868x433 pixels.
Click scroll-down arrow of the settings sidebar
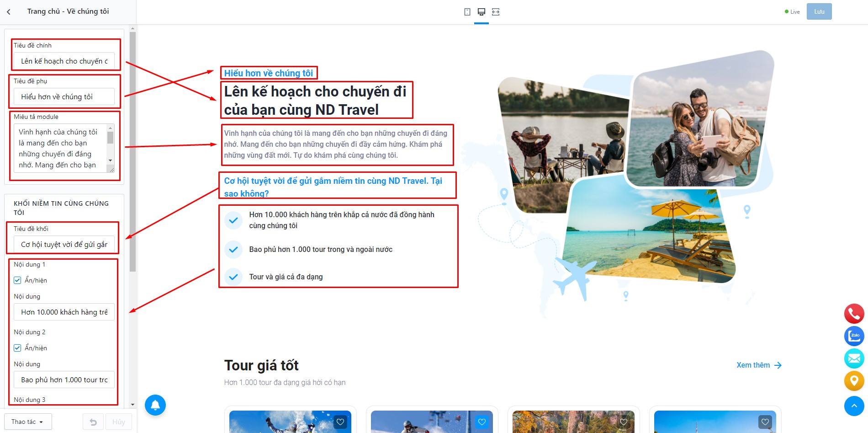point(132,405)
